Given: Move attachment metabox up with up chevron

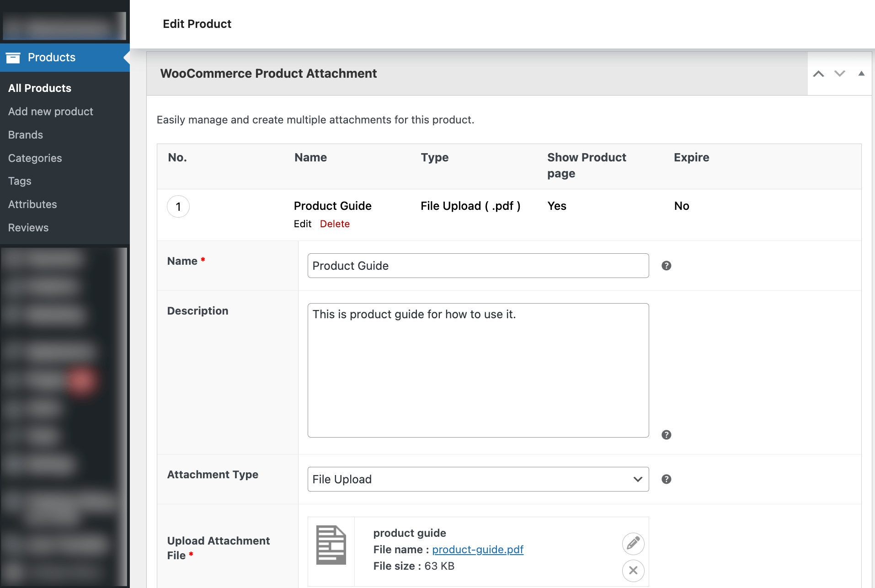Looking at the screenshot, I should pyautogui.click(x=818, y=73).
